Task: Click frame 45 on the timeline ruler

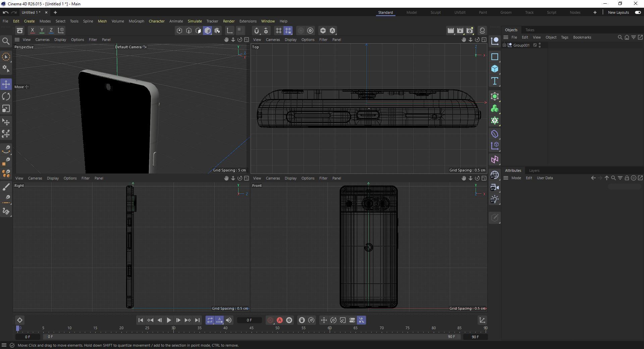Action: tap(251, 328)
